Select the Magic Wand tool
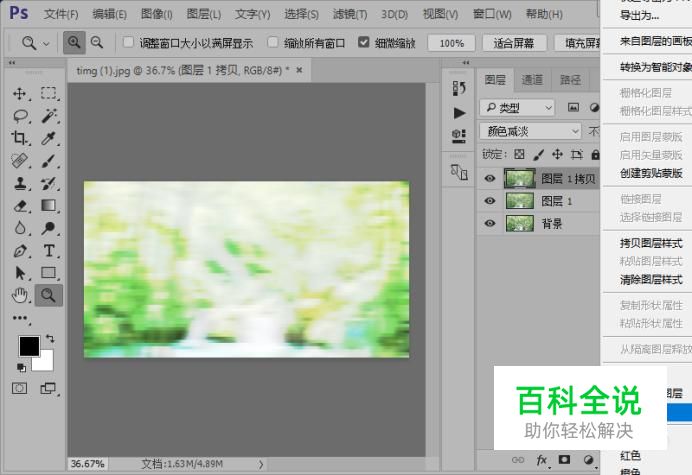 tap(49, 116)
